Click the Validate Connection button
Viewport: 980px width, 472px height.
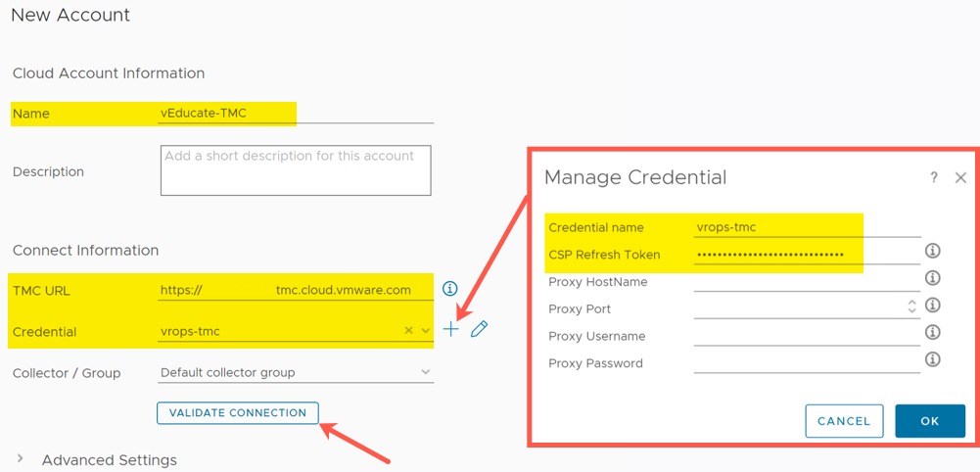[238, 413]
